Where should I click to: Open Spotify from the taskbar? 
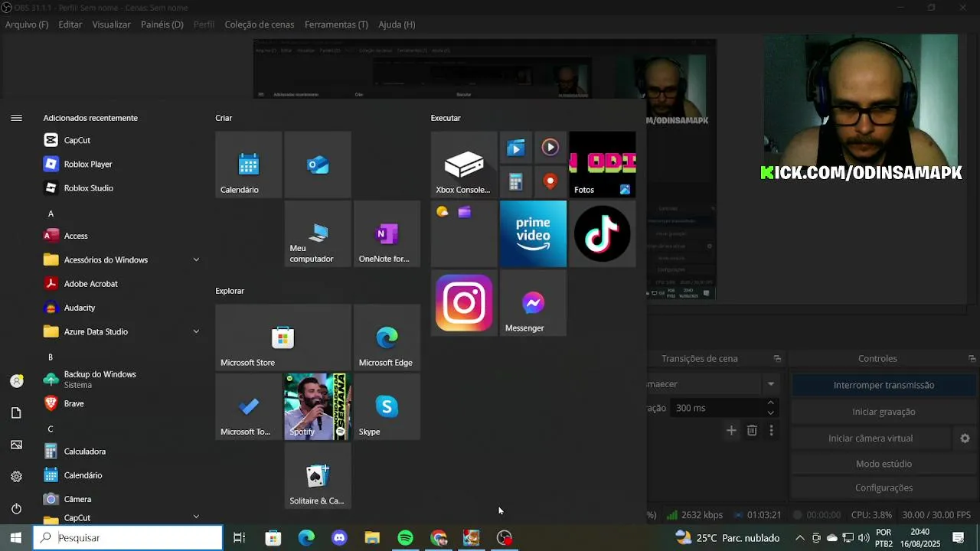[406, 538]
